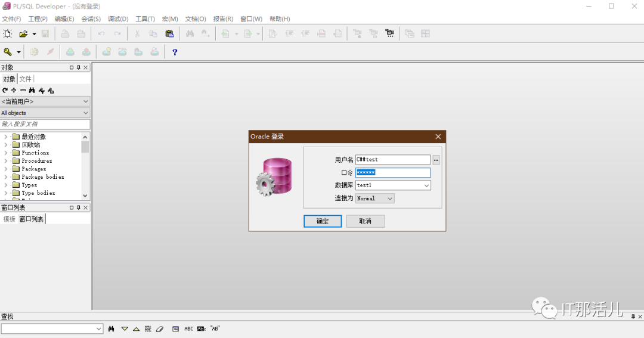The image size is (644, 338).
Task: Open the 会话(S) menu
Action: click(91, 19)
